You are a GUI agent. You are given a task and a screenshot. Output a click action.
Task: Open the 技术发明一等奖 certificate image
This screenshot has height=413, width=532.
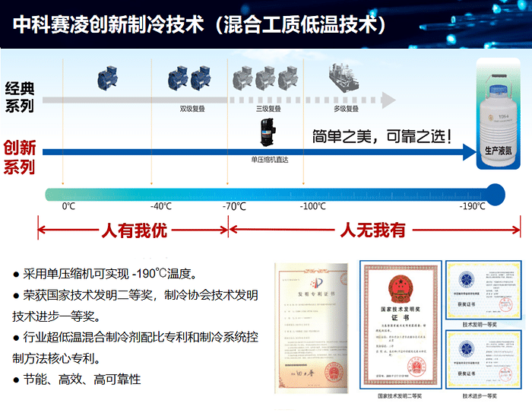[483, 290]
